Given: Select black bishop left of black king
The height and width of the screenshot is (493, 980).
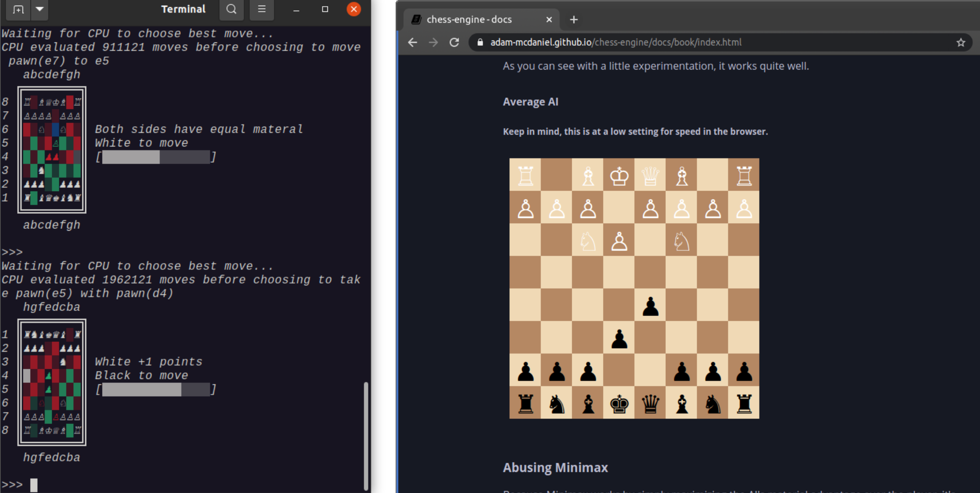Looking at the screenshot, I should pyautogui.click(x=588, y=404).
